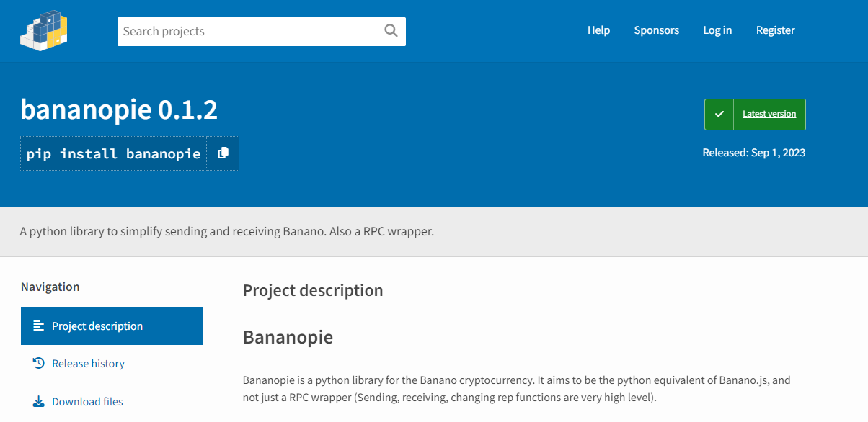Click the Bananopie description heading
Screen dimensions: 868x422
tap(288, 337)
